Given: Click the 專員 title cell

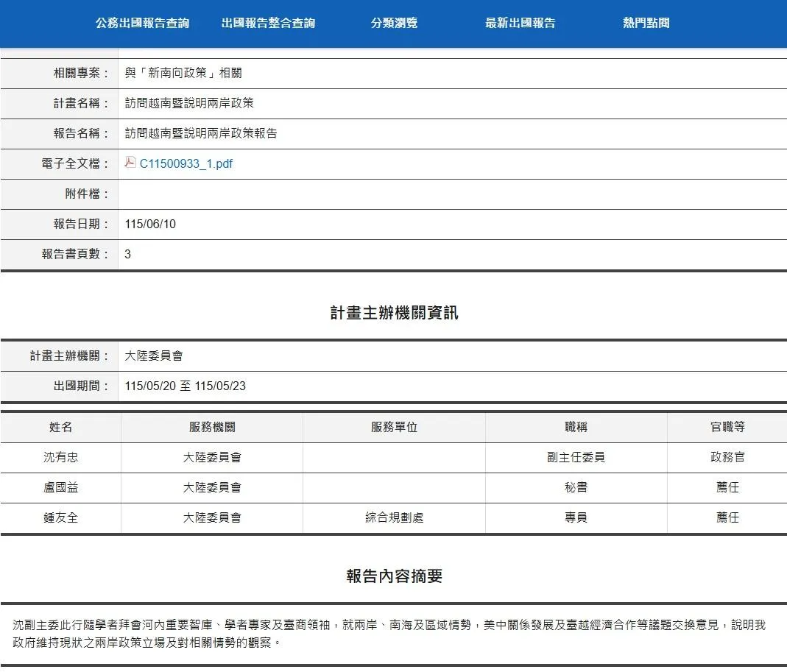Looking at the screenshot, I should click(x=576, y=517).
